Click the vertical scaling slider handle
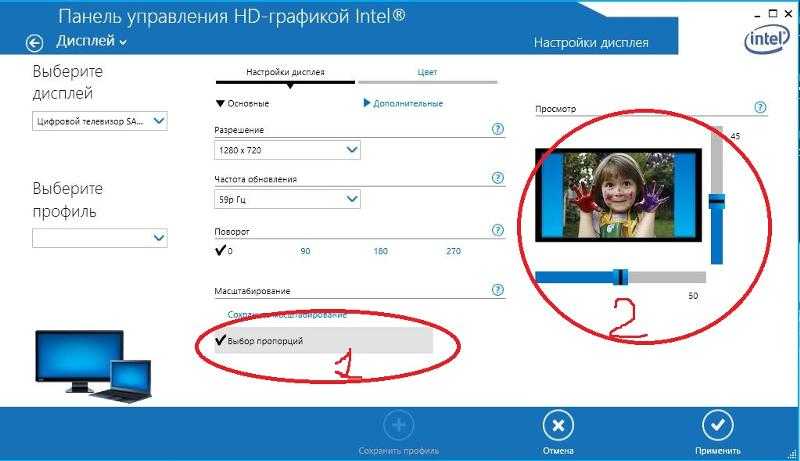 717,201
